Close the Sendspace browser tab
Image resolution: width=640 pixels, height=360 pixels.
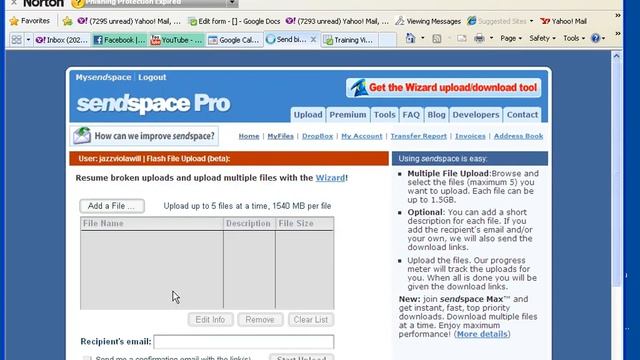click(313, 39)
